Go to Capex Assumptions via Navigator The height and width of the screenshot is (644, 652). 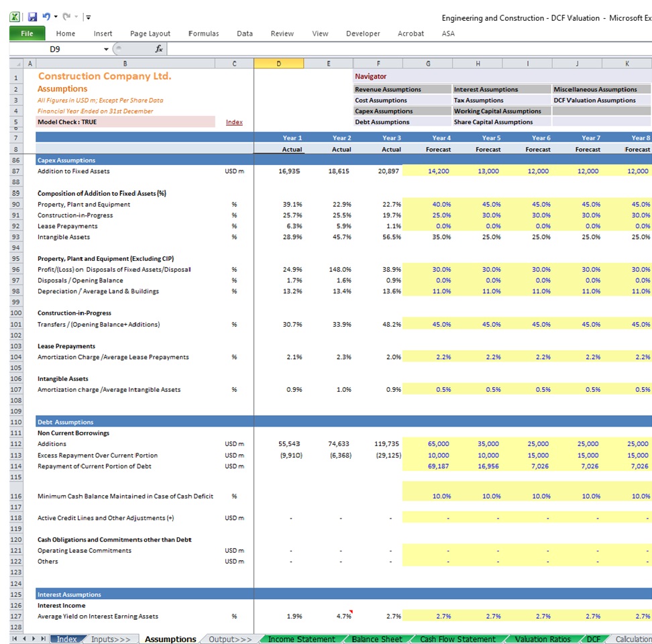[x=402, y=111]
